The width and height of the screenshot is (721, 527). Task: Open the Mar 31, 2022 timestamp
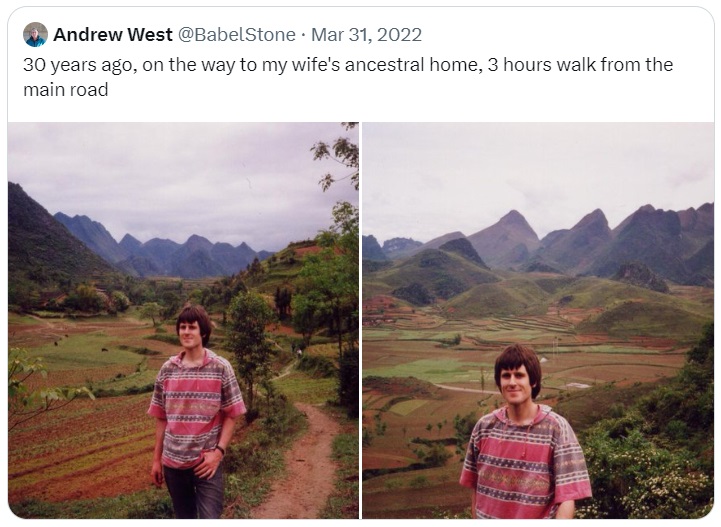[366, 34]
